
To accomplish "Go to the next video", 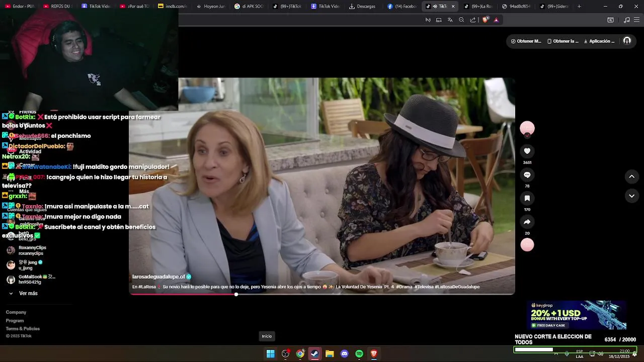I will [631, 196].
